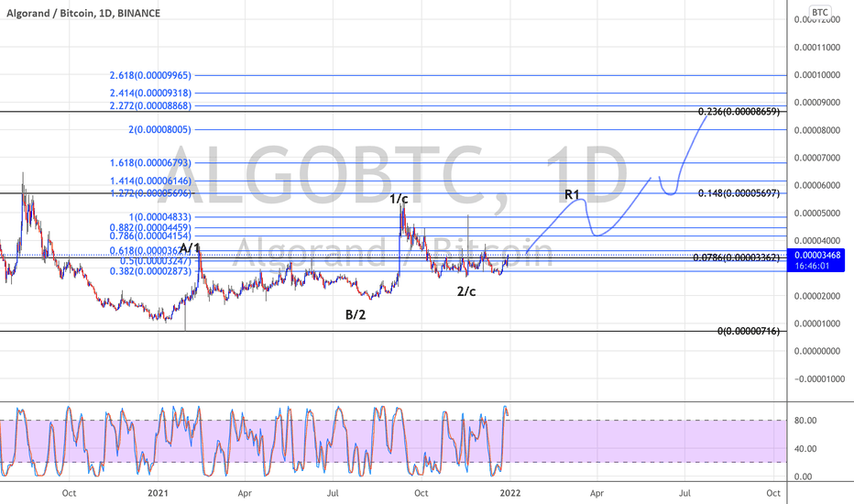Select the R1 annotation text
This screenshot has height=504, width=854.
[572, 194]
